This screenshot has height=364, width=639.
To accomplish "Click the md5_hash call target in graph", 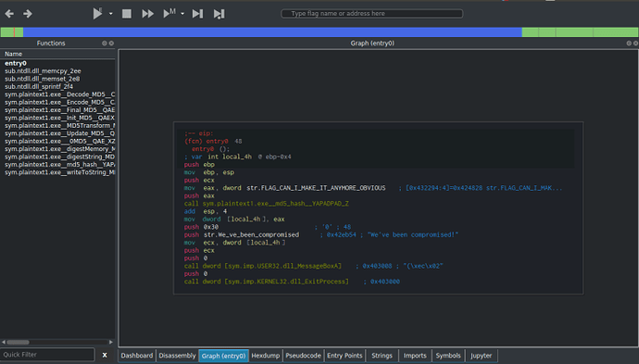I will 275,204.
